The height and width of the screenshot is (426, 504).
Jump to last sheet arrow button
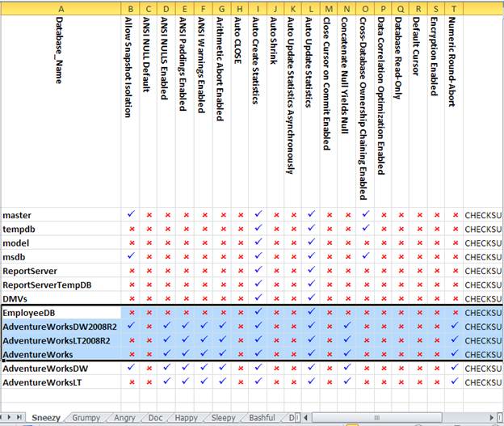click(19, 417)
